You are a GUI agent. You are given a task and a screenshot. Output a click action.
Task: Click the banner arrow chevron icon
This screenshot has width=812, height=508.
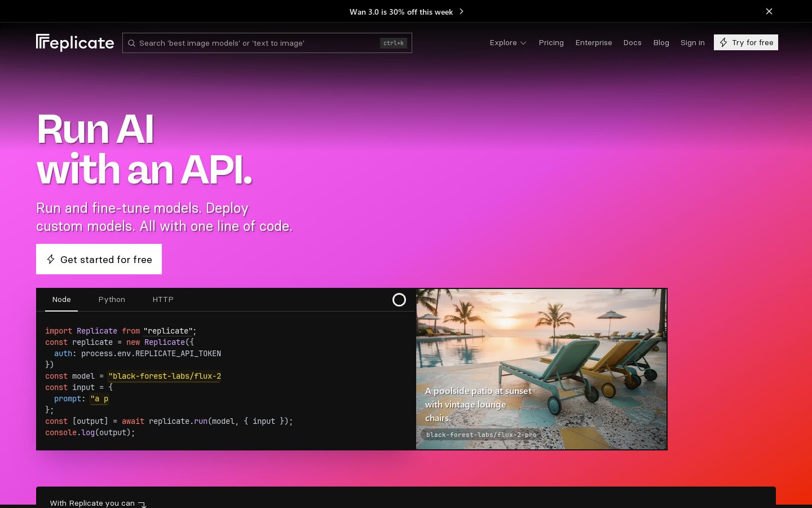[x=461, y=11]
